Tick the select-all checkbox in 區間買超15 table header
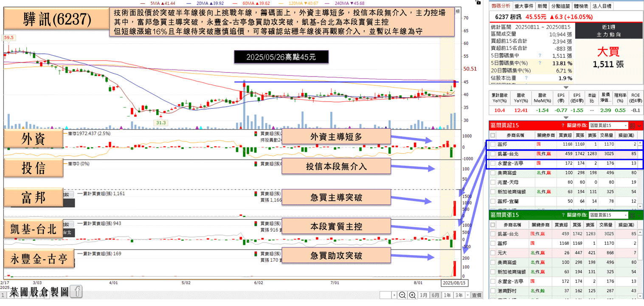Screen dimensions: 644x306 pyautogui.click(x=493, y=135)
